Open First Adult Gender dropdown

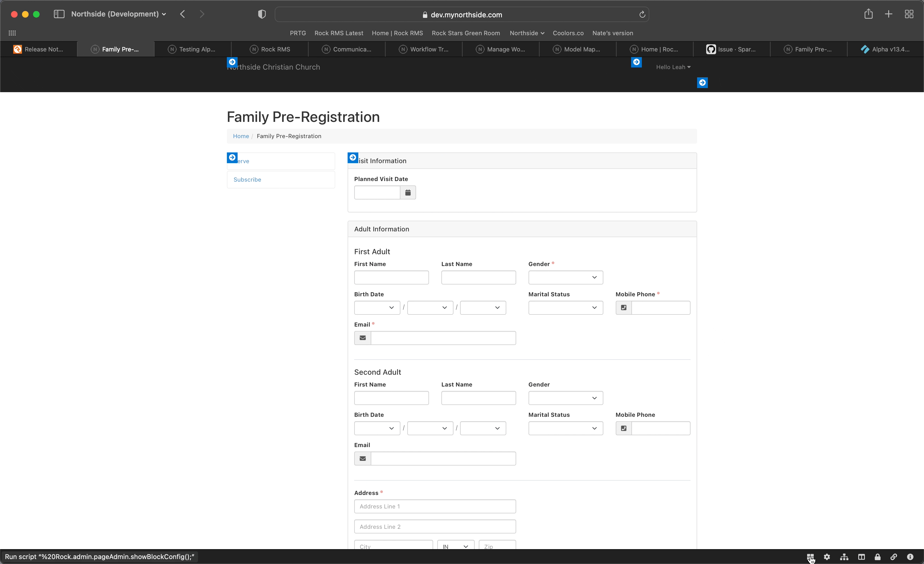tap(565, 277)
